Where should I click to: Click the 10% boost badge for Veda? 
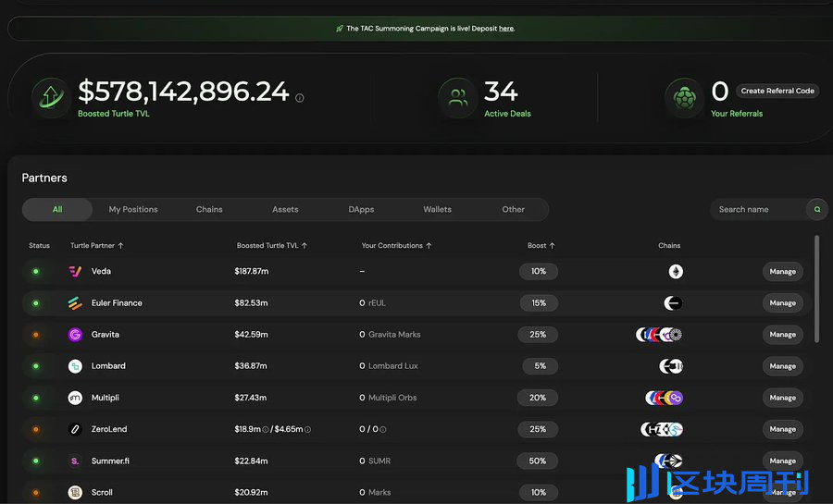(x=538, y=272)
